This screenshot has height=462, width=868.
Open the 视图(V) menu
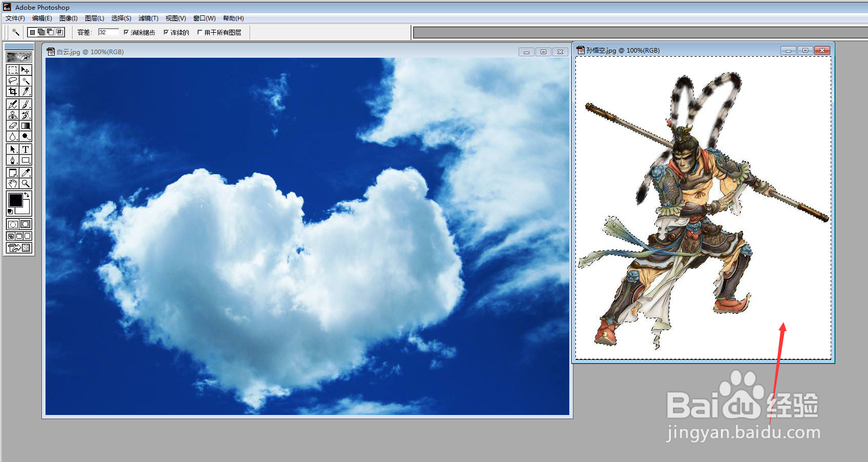[x=175, y=18]
